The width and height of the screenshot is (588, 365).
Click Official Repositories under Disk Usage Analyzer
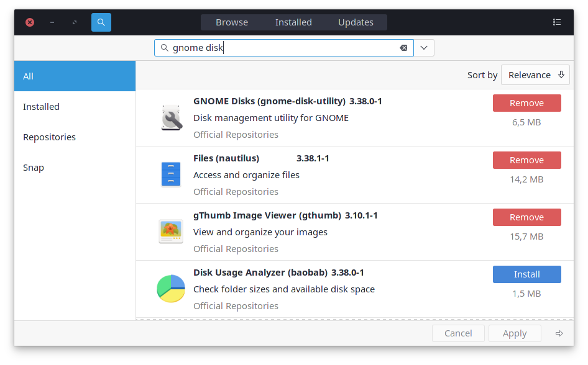236,306
